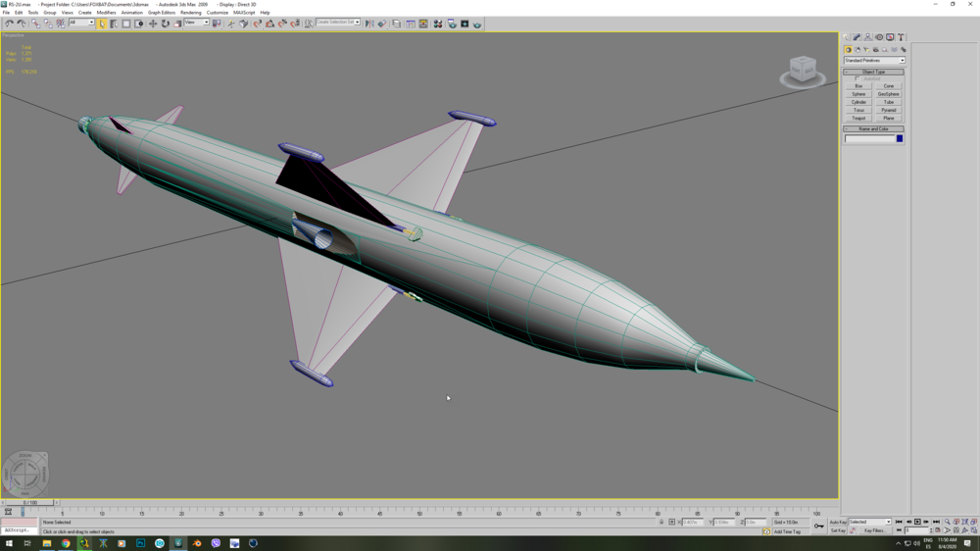Click the Box primitive button
Screen dimensions: 980x551
(858, 86)
